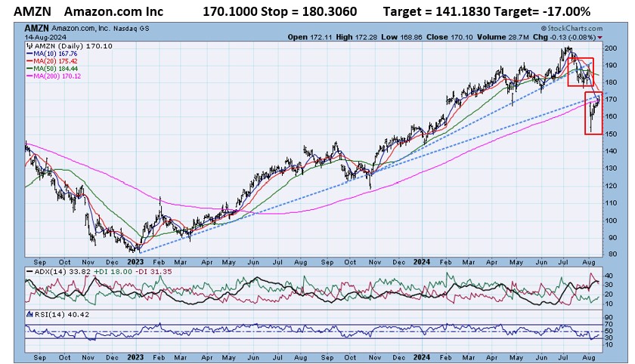The image size is (635, 364).
Task: Click the red down arrow after Chg value
Action: click(600, 37)
